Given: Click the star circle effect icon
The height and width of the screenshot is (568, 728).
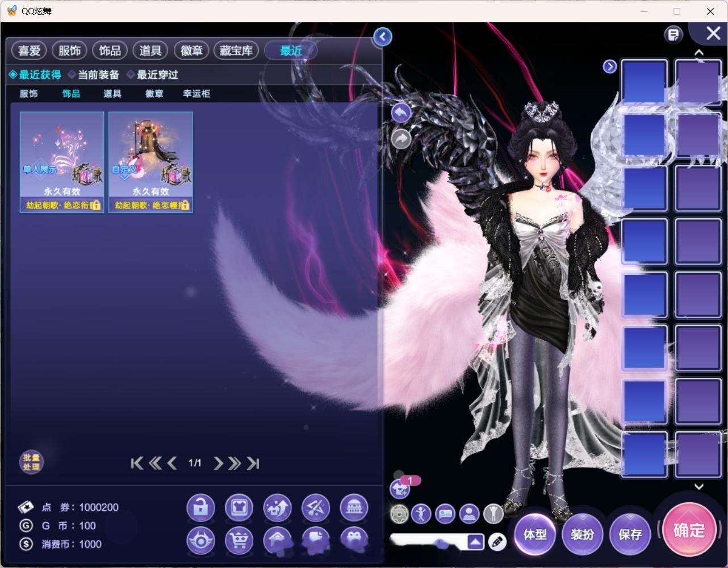Looking at the screenshot, I should point(400,514).
